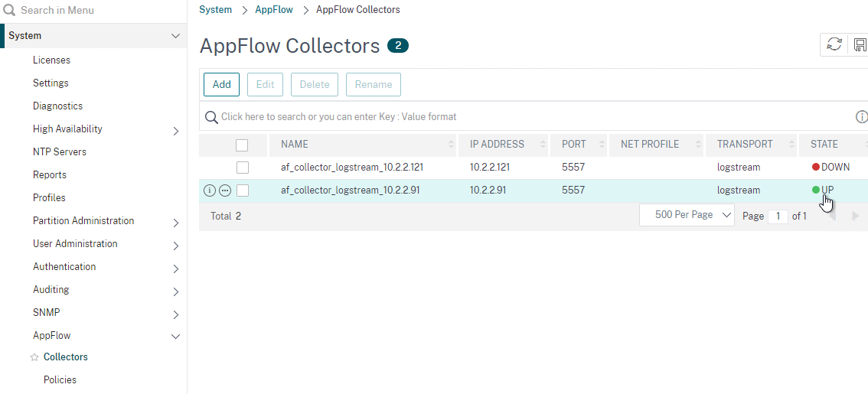Image resolution: width=868 pixels, height=394 pixels.
Task: Focus the Key : Value search field
Action: tap(534, 117)
